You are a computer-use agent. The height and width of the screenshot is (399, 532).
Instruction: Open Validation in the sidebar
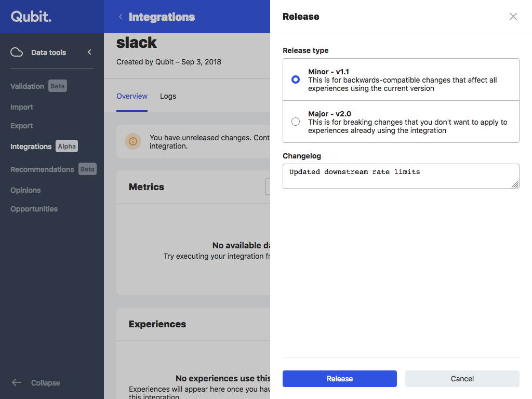click(x=27, y=86)
